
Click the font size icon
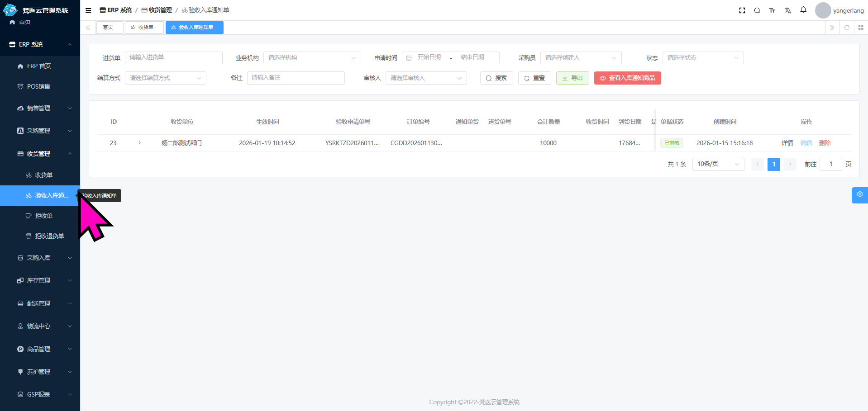772,10
